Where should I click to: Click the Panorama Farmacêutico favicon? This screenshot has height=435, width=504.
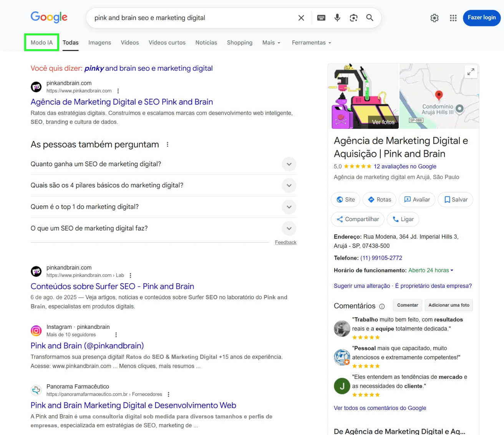[x=36, y=390]
